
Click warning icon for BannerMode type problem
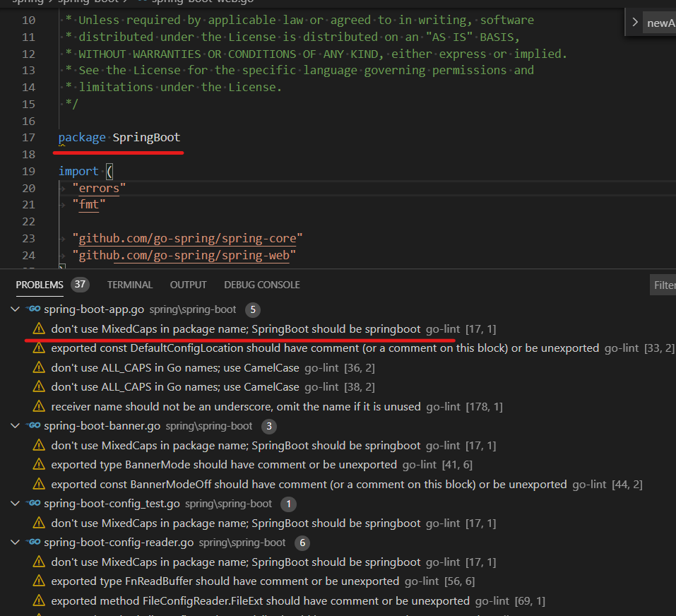(x=39, y=464)
